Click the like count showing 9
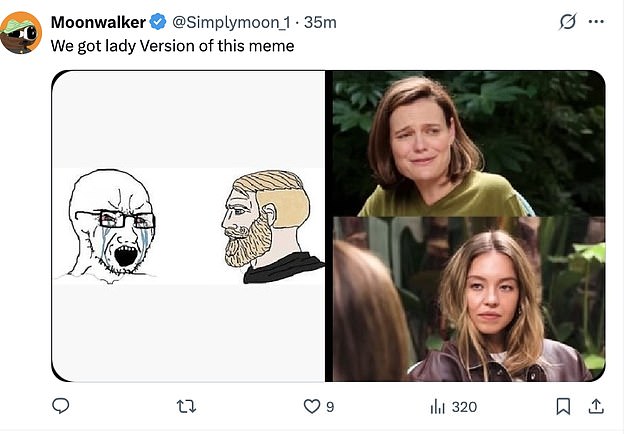This screenshot has width=634, height=434. coord(330,407)
